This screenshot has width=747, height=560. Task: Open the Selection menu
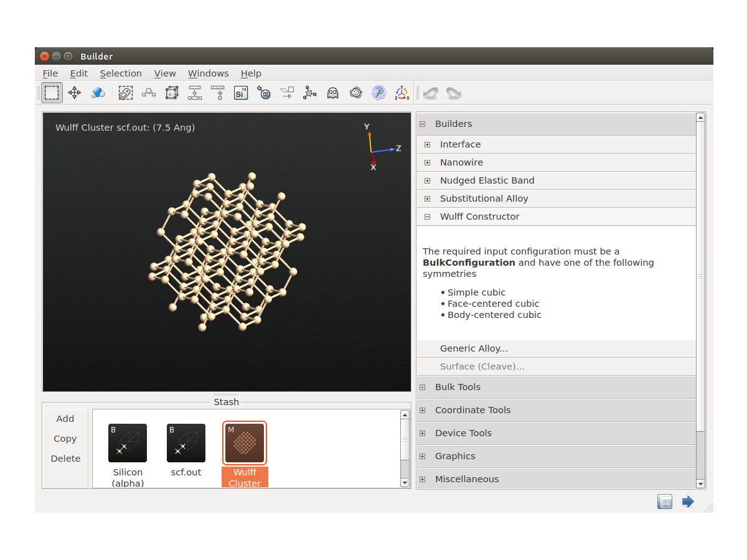[x=121, y=73]
